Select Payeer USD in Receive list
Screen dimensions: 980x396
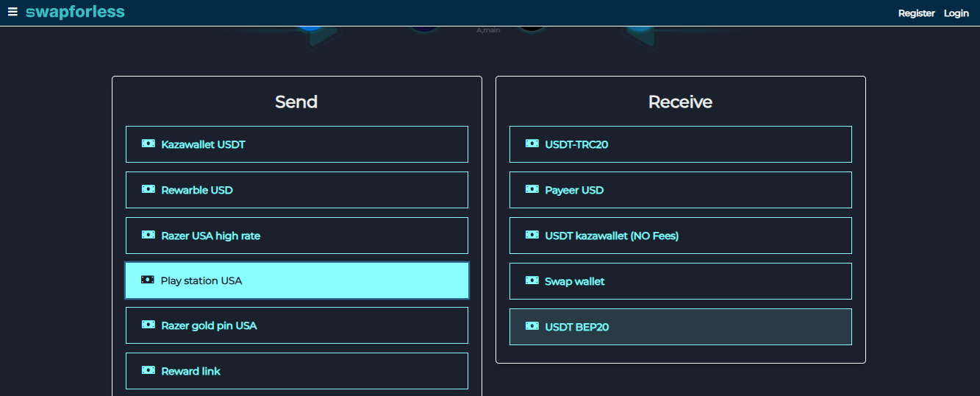(x=681, y=190)
